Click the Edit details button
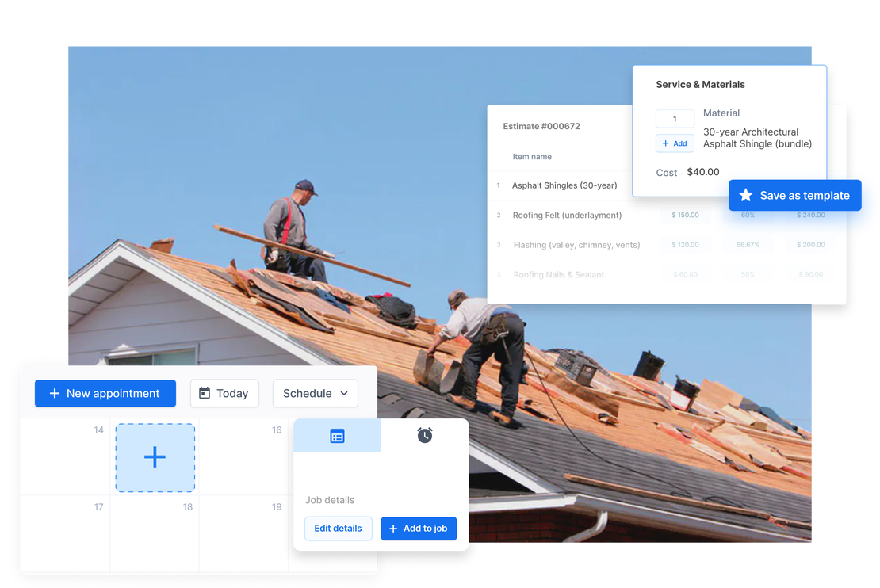The width and height of the screenshot is (880, 588). click(338, 529)
